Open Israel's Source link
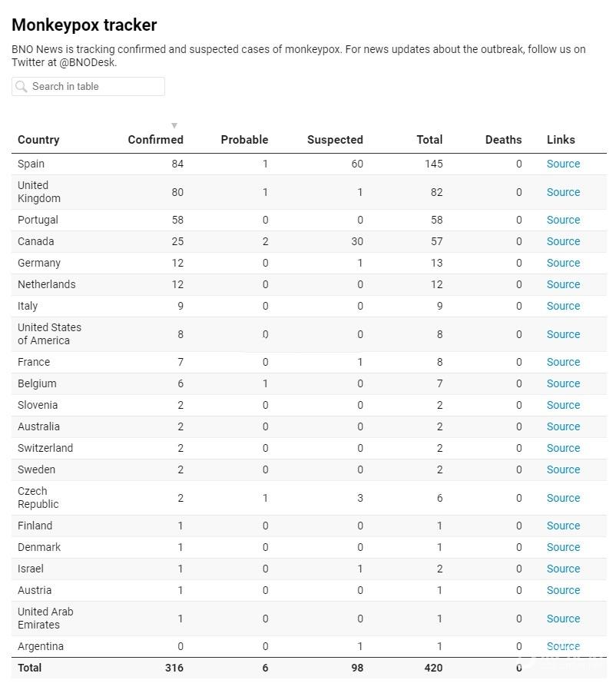 pyautogui.click(x=563, y=569)
